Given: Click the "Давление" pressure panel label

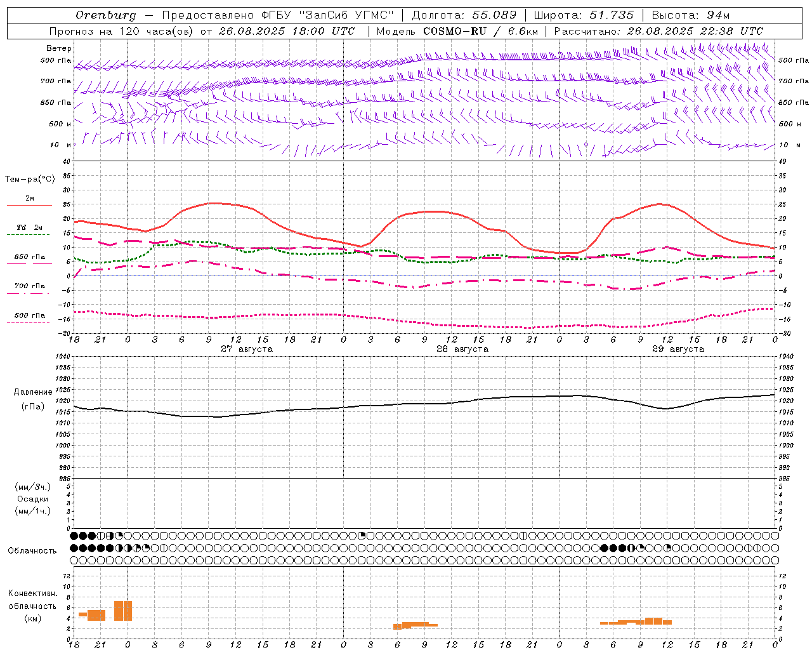Looking at the screenshot, I should pos(33,392).
